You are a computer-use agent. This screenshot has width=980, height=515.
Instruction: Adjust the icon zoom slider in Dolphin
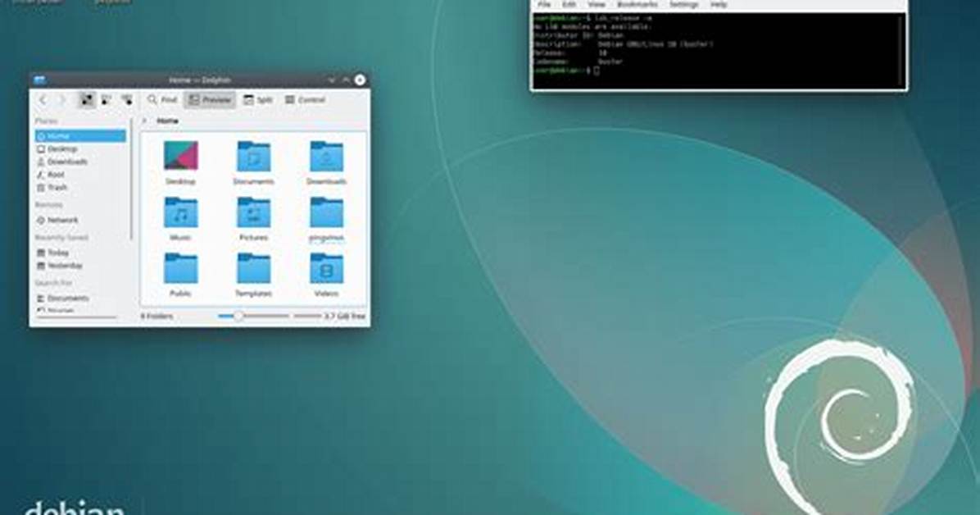pyautogui.click(x=253, y=316)
